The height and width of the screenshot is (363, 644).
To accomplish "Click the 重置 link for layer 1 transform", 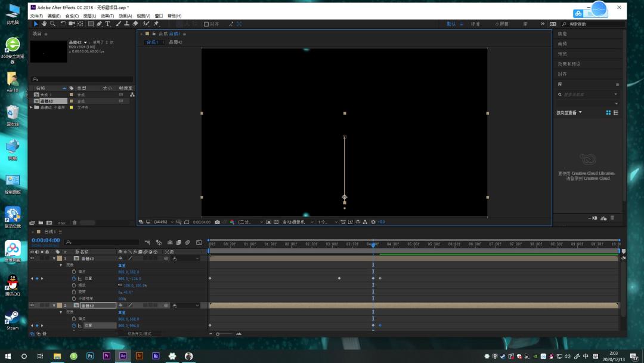I will click(122, 266).
